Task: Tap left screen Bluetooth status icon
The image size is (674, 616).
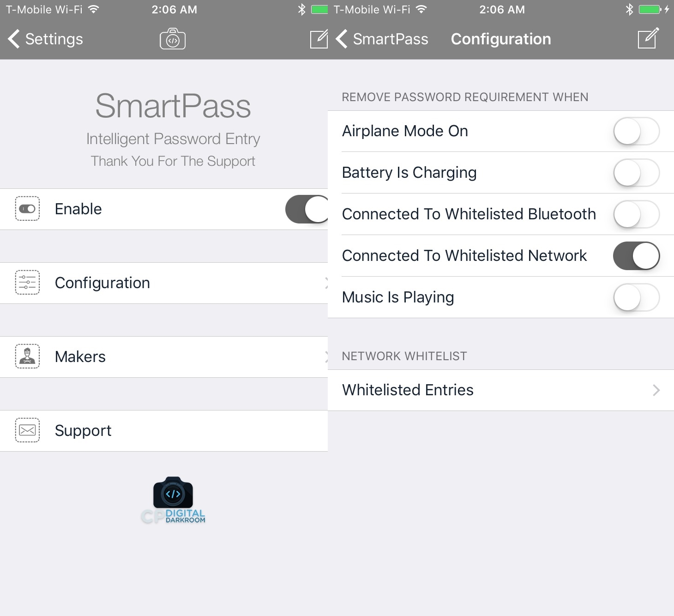Action: coord(301,9)
